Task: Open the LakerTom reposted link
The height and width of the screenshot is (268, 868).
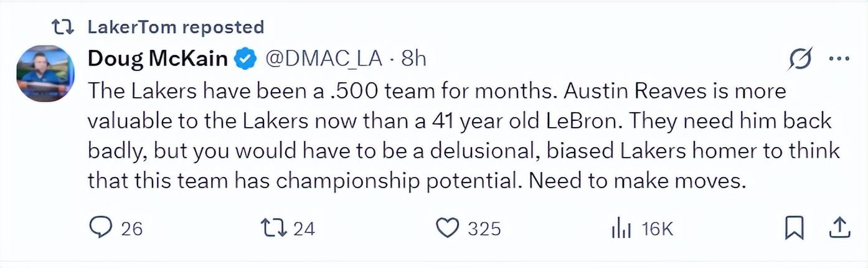Action: [176, 27]
